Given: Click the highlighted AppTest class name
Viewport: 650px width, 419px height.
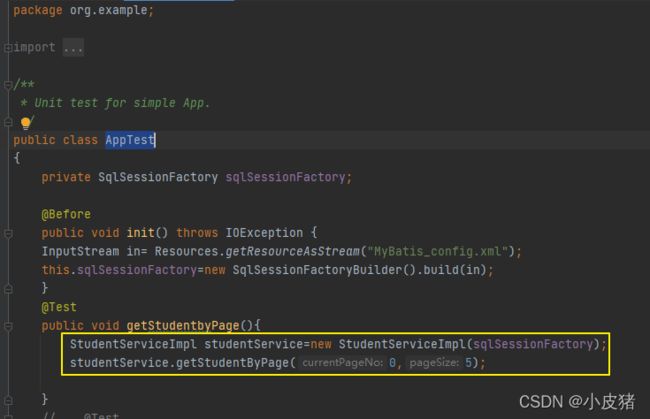Looking at the screenshot, I should (130, 140).
